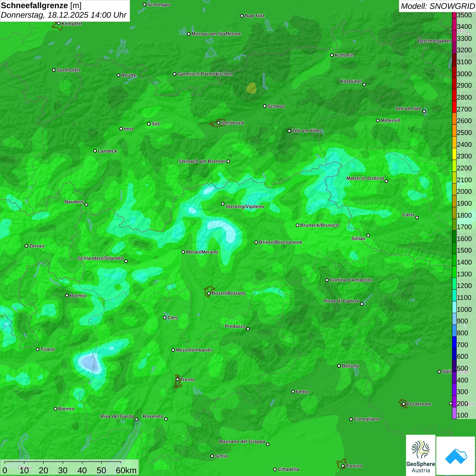476x476 pixels.
Task: Select the Belluno label
Action: point(350,366)
